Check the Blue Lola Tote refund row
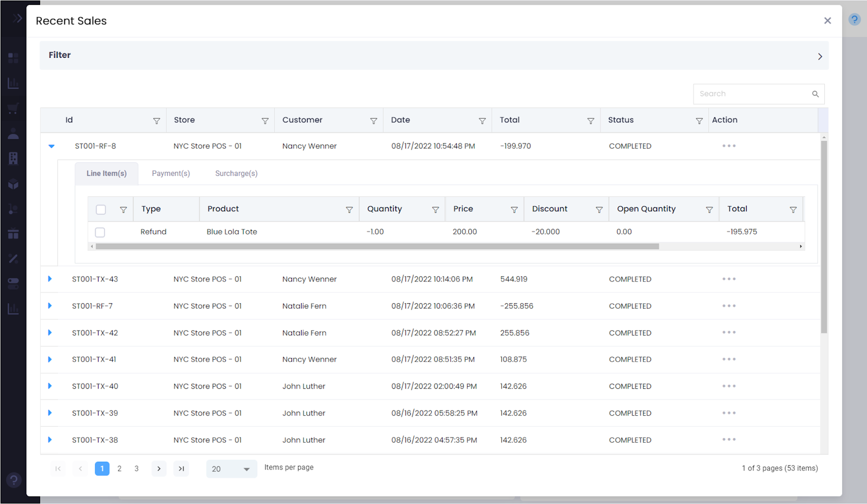The width and height of the screenshot is (867, 504). (x=100, y=232)
